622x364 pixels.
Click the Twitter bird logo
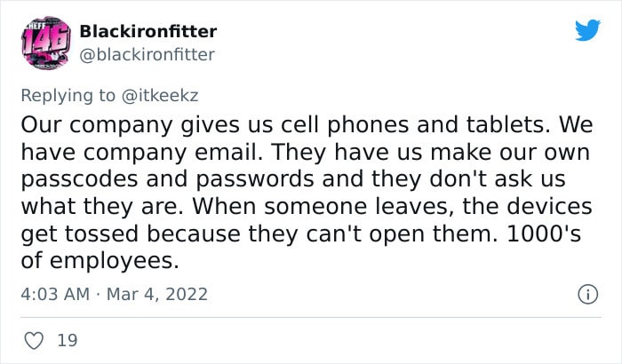click(x=587, y=29)
